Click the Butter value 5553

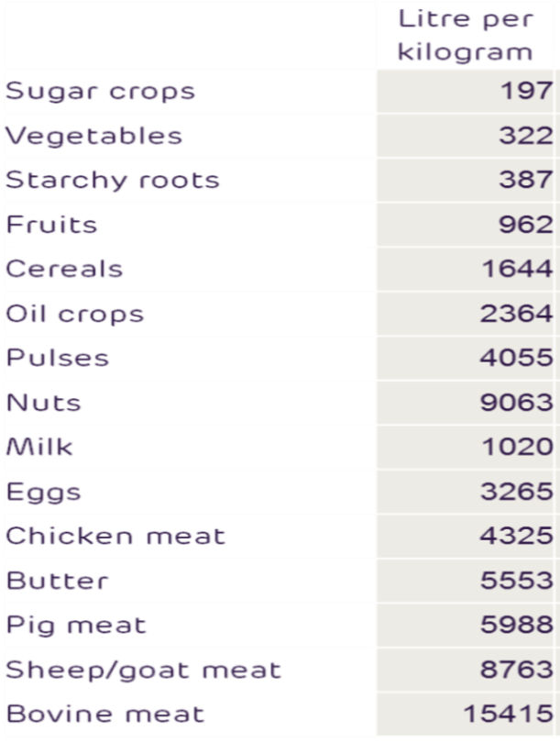[x=517, y=581]
